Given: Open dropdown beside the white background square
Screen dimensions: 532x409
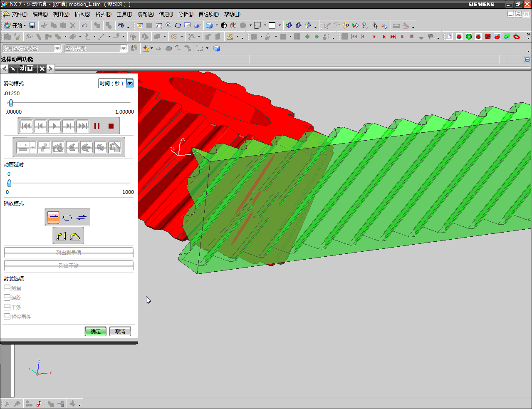Looking at the screenshot, I should click(x=280, y=25).
